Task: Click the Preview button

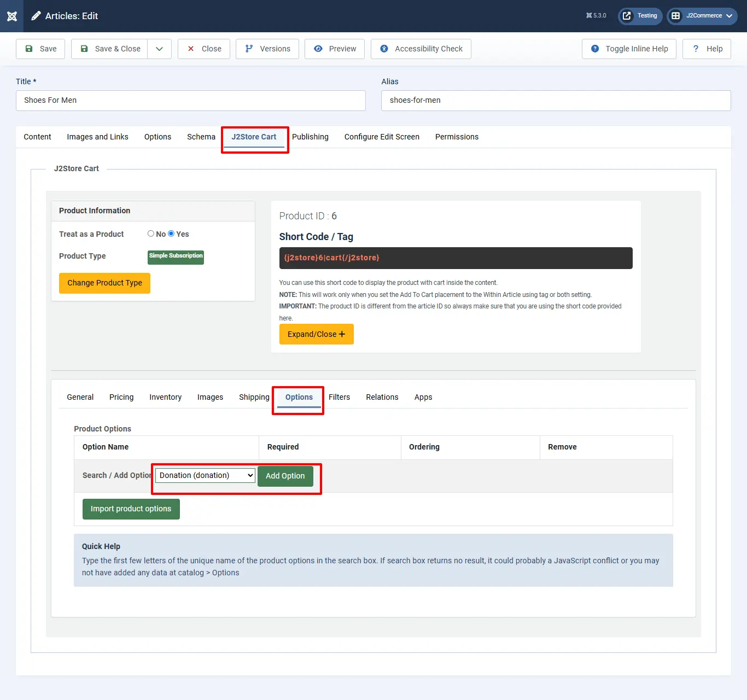Action: pos(335,49)
